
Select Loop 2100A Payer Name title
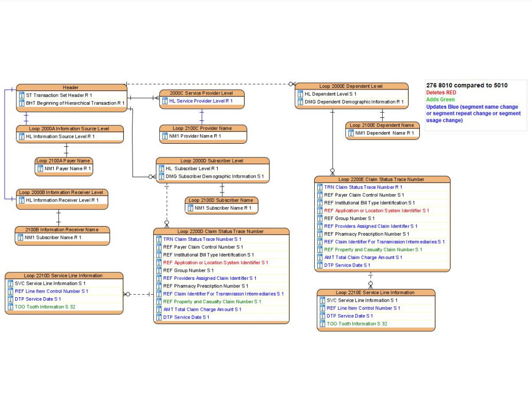63,161
